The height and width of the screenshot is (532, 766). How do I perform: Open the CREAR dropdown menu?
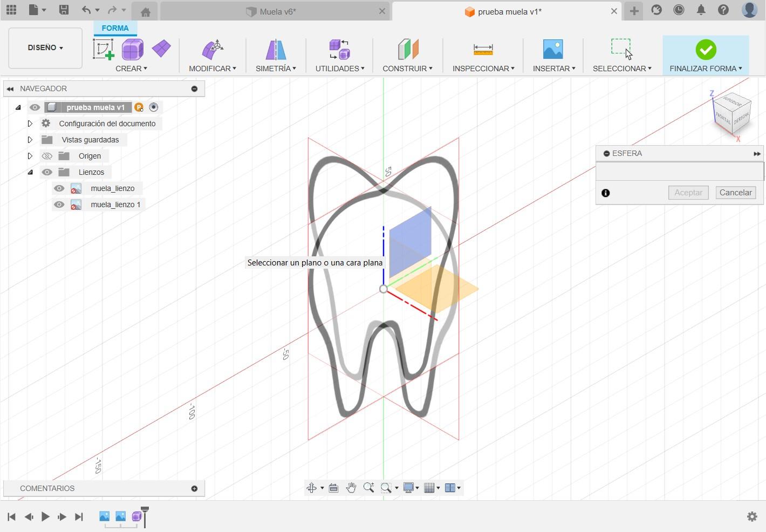(131, 69)
